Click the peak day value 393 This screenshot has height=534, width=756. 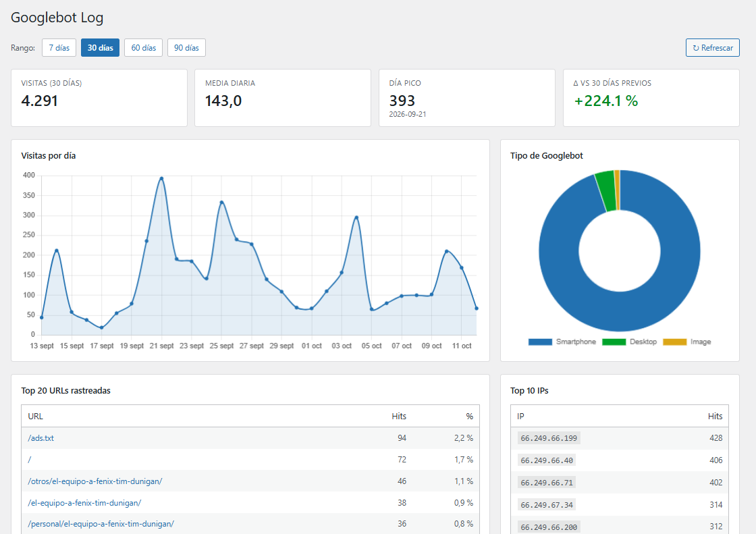402,101
